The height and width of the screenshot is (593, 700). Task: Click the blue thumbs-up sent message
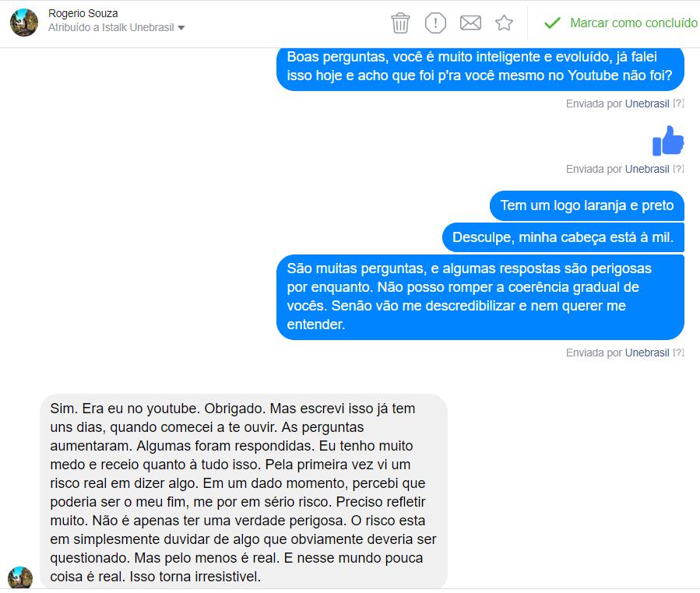[x=668, y=141]
